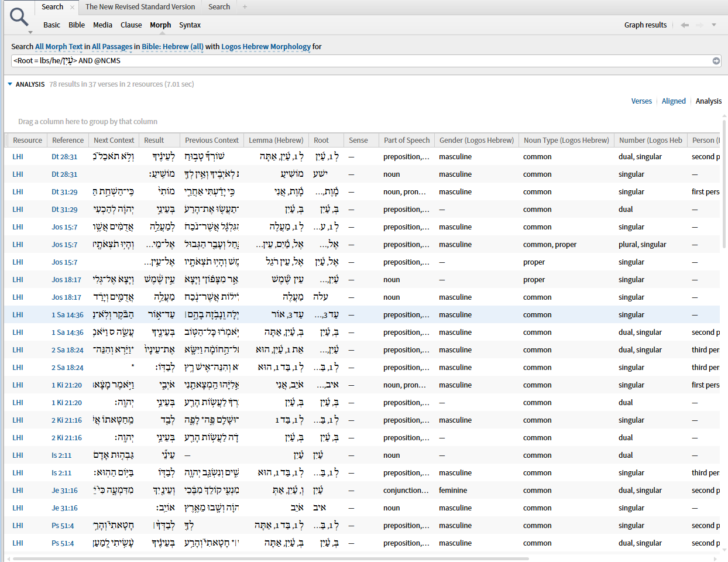Open the first 2 Ki 21:16 reference link
The width and height of the screenshot is (728, 562).
coord(67,420)
